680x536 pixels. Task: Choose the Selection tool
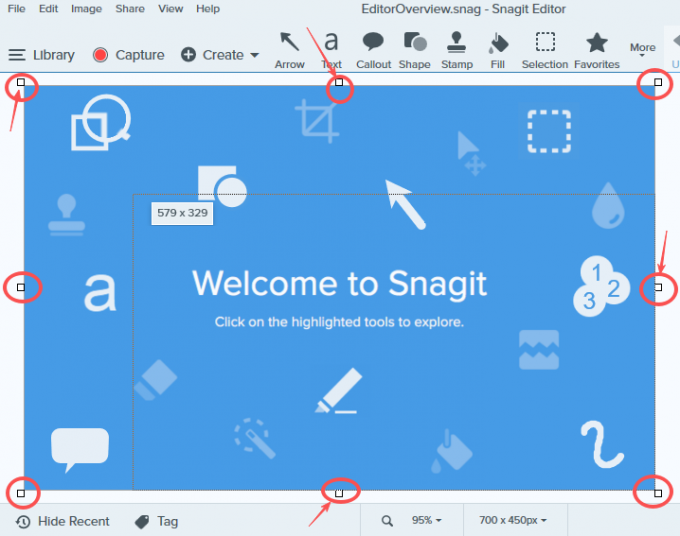click(545, 49)
